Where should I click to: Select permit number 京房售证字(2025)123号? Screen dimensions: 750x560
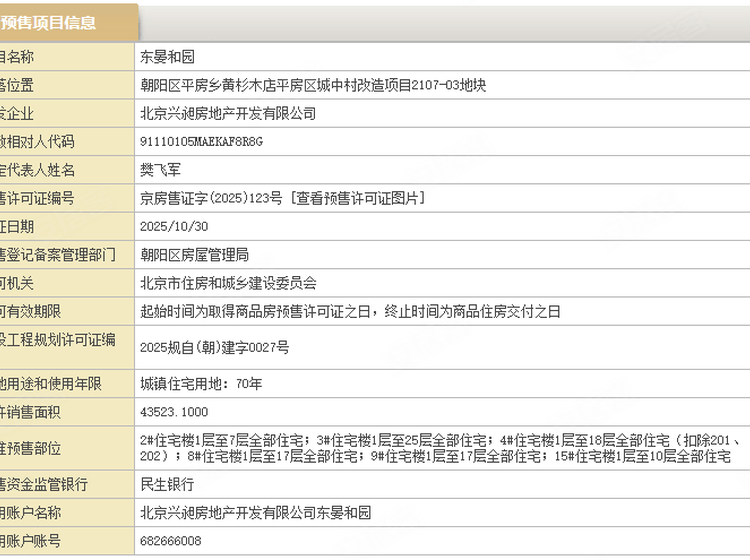(212, 199)
